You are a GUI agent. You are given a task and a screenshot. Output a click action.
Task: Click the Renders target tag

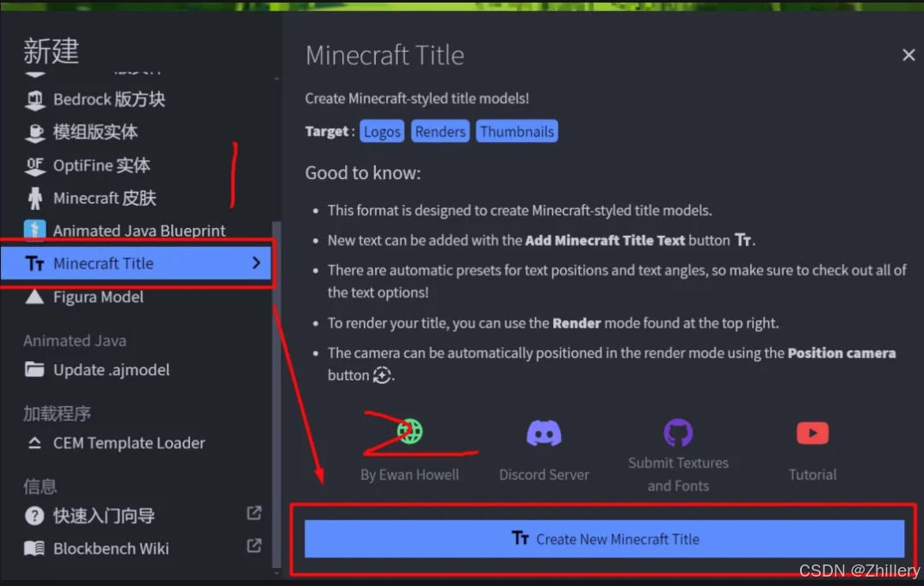(x=440, y=132)
